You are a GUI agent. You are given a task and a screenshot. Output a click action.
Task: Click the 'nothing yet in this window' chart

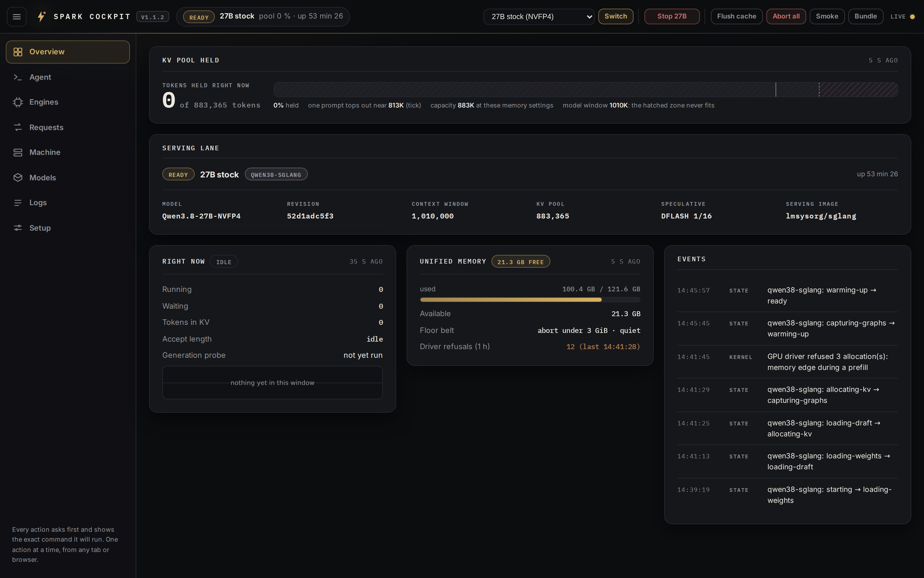272,383
